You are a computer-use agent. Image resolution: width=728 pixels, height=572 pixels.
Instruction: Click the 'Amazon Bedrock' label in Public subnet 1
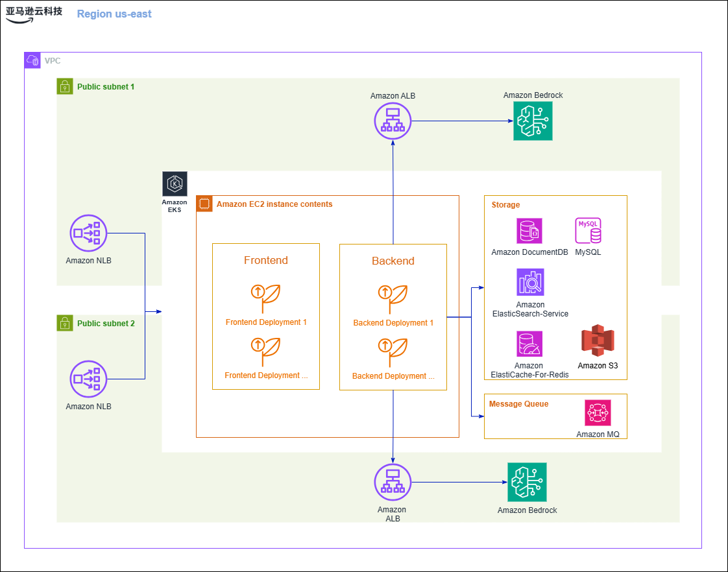click(x=533, y=95)
